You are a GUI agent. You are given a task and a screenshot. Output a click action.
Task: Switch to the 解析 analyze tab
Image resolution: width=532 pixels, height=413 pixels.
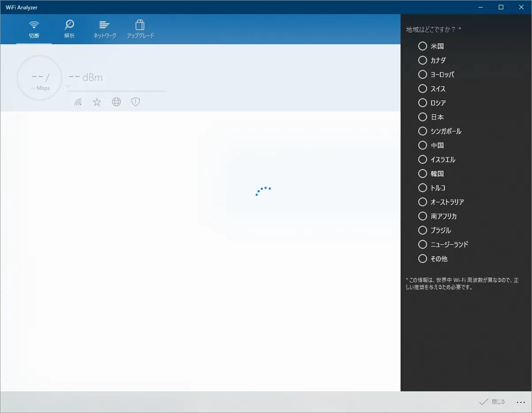(x=69, y=30)
